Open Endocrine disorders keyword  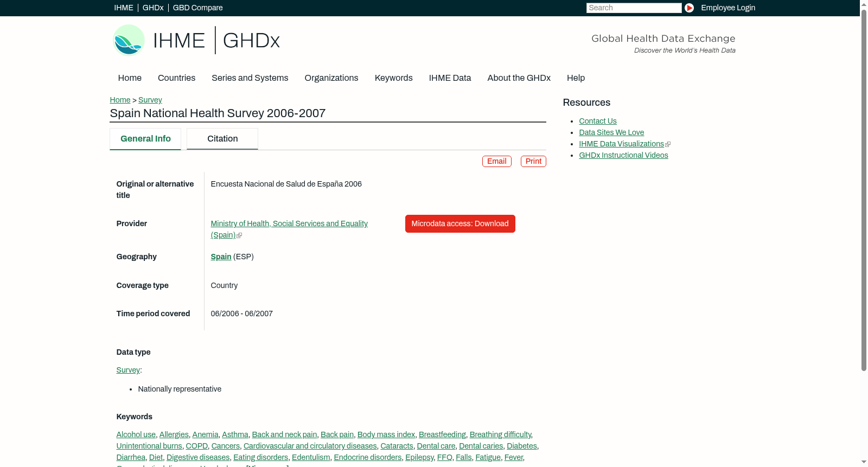click(368, 457)
